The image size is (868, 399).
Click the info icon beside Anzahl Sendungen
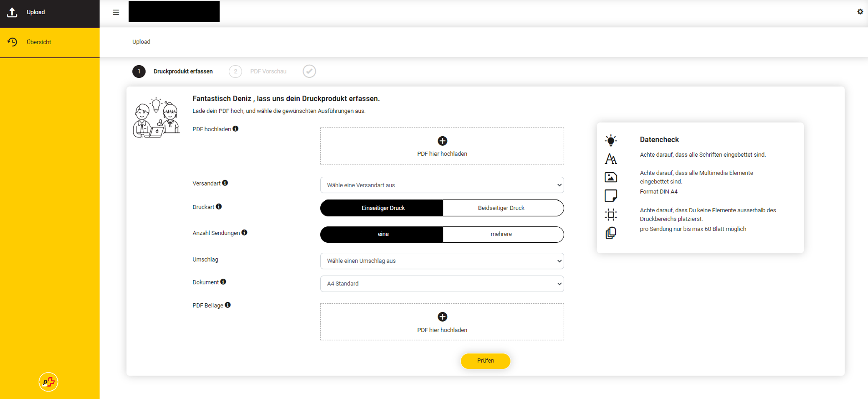point(244,233)
